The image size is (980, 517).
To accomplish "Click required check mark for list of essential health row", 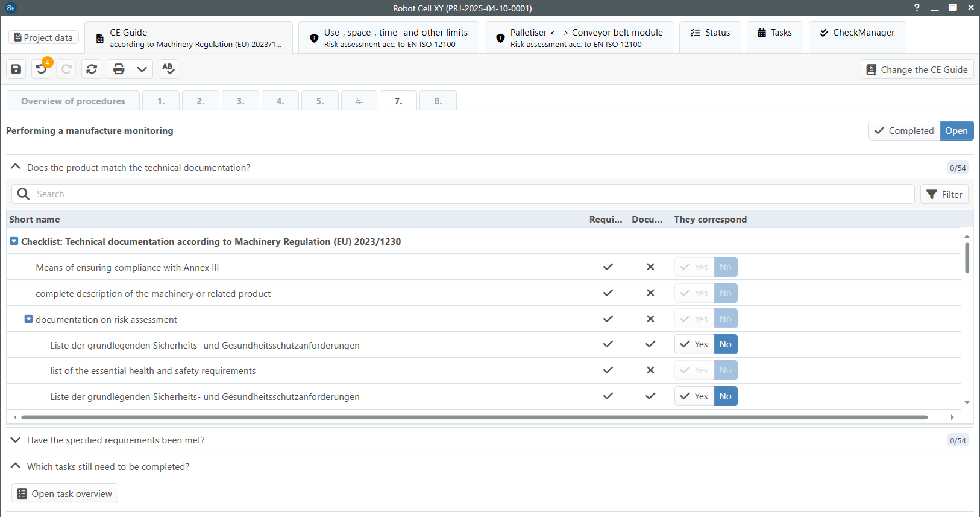I will tap(608, 370).
